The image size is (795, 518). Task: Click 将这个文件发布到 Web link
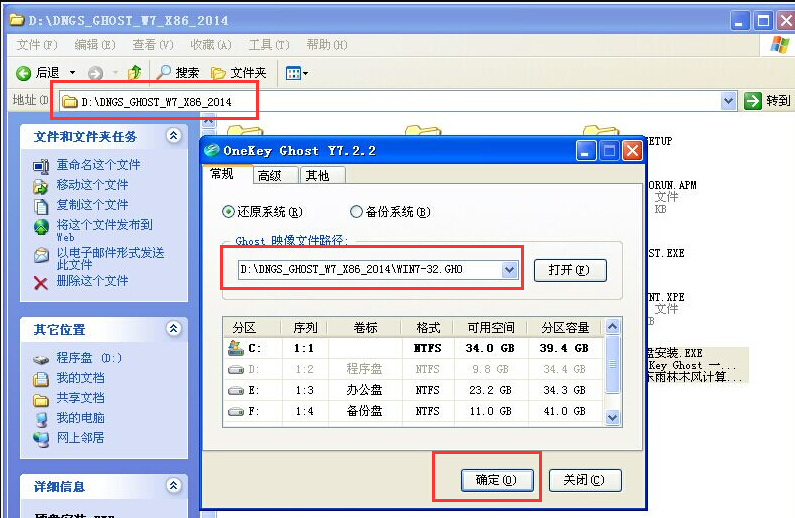tap(104, 230)
